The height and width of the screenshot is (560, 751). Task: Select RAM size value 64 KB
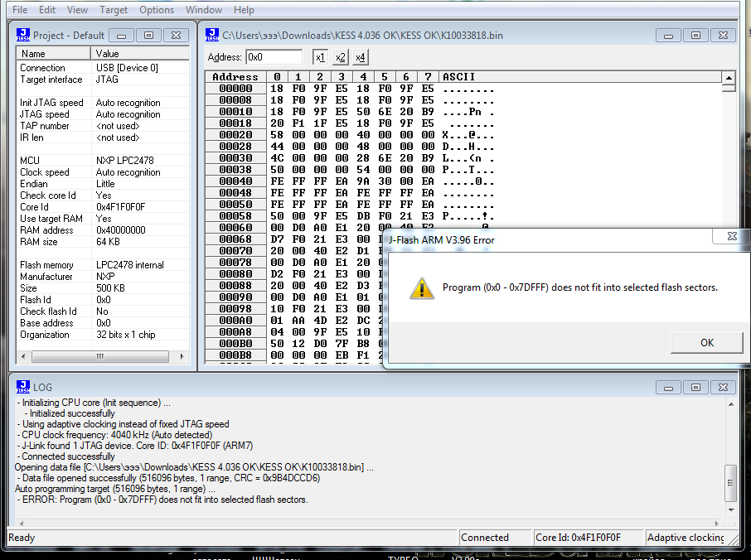[108, 242]
